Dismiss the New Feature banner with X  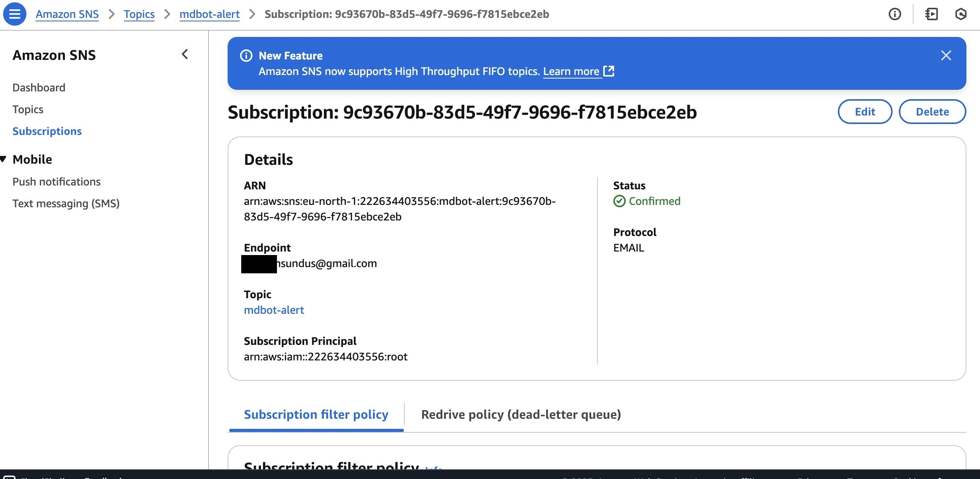(x=946, y=56)
